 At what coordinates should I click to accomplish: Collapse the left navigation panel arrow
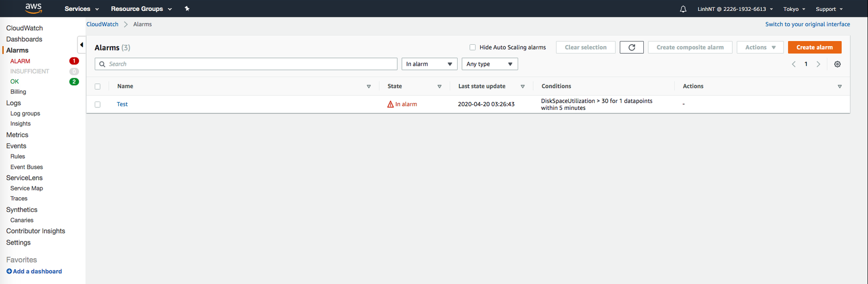click(82, 45)
